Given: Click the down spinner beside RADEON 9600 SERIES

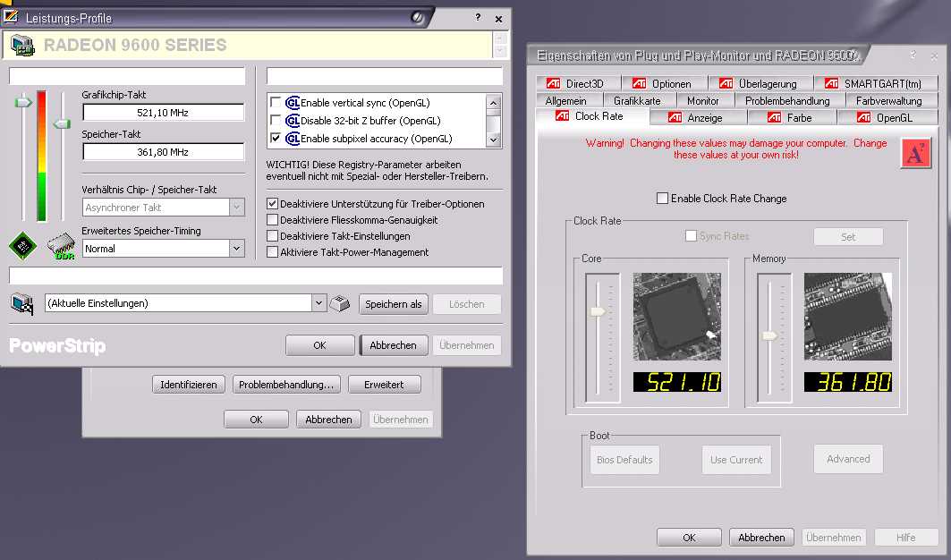Looking at the screenshot, I should 500,51.
